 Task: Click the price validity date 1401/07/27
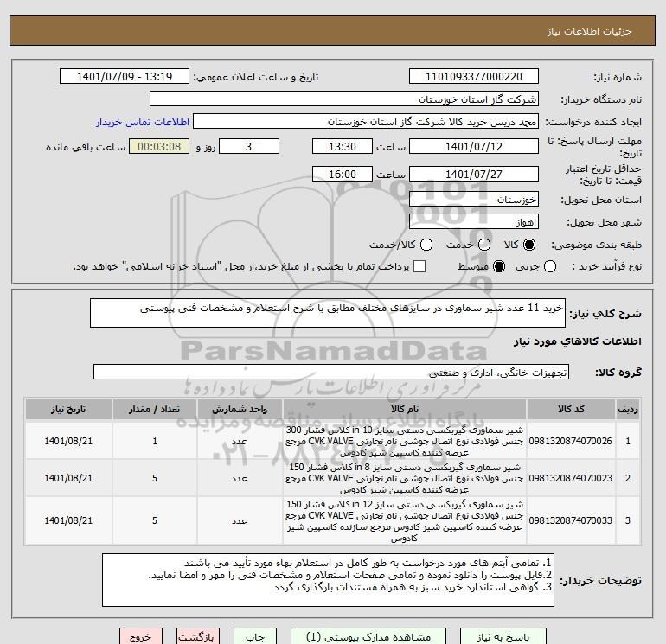[474, 174]
